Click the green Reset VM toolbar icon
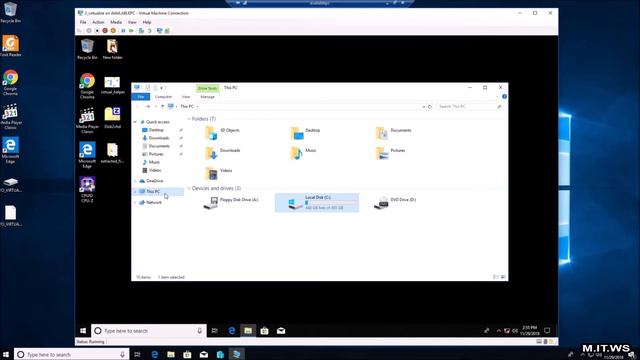The height and width of the screenshot is (360, 640). [x=131, y=31]
